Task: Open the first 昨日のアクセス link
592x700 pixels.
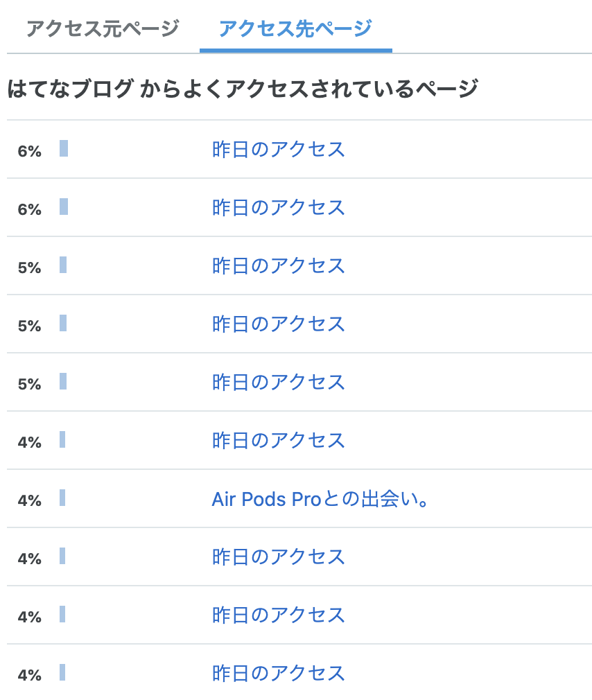Action: 278,150
